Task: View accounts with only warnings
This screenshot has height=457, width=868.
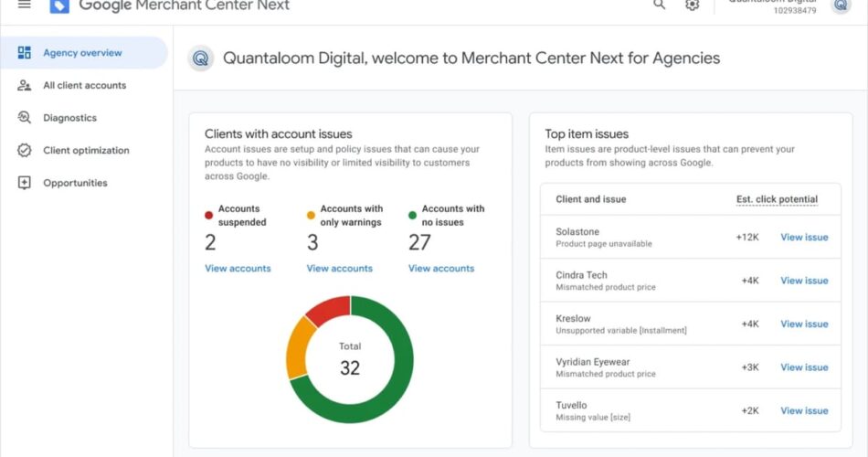Action: click(x=339, y=269)
